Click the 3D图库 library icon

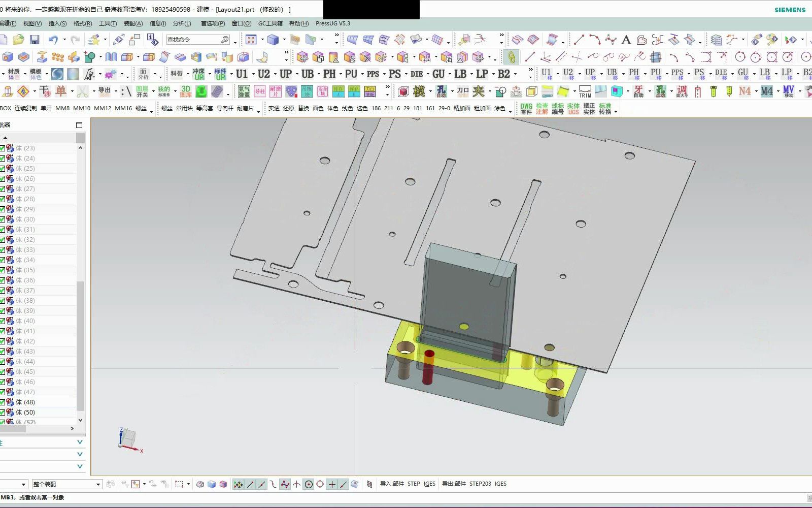click(186, 91)
